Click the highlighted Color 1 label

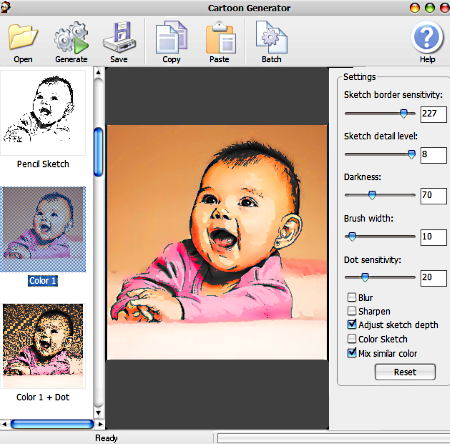pyautogui.click(x=43, y=281)
